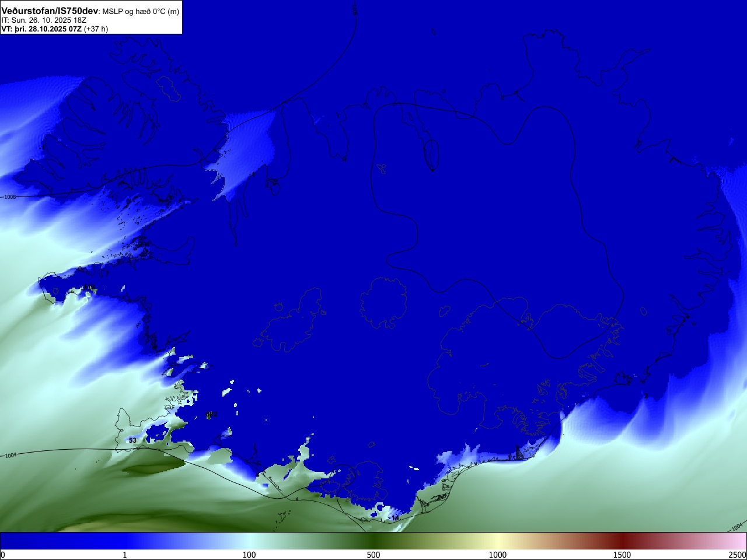Image resolution: width=747 pixels, height=560 pixels.
Task: Click the colorbar tick label 1500
Action: 622,555
